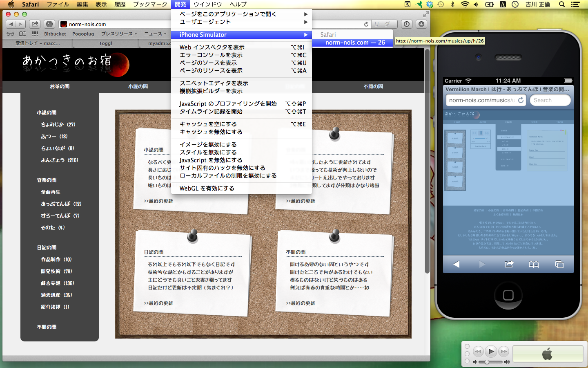Click the リーダー button in address bar
Screen dimensions: 588x368
coord(384,24)
